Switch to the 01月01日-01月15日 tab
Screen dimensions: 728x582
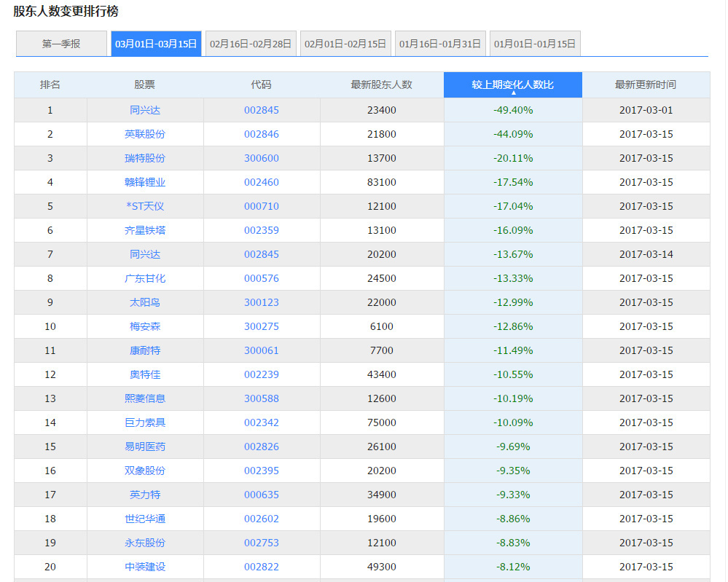535,44
